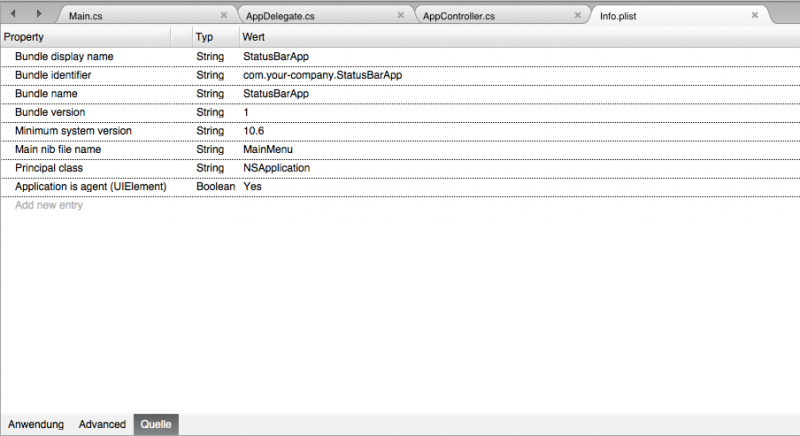Close the AppDelegate.cs tab
Image resolution: width=800 pixels, height=436 pixels.
click(x=401, y=16)
